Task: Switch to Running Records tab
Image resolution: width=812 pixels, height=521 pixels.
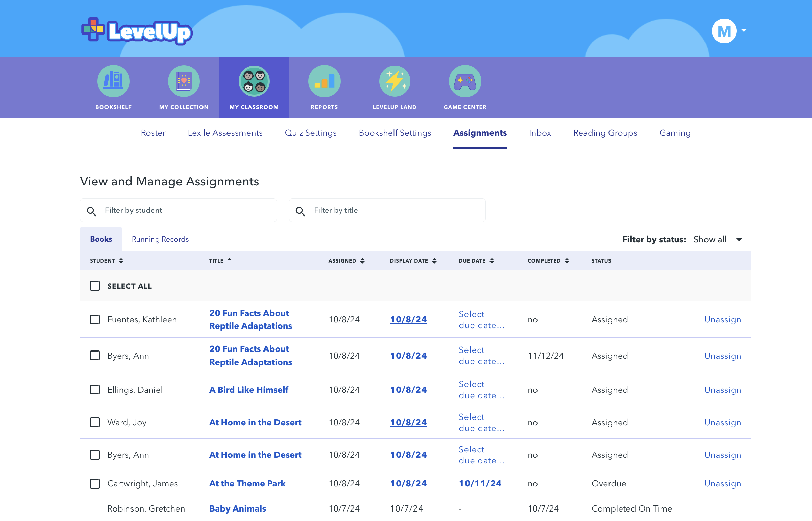Action: coord(160,239)
